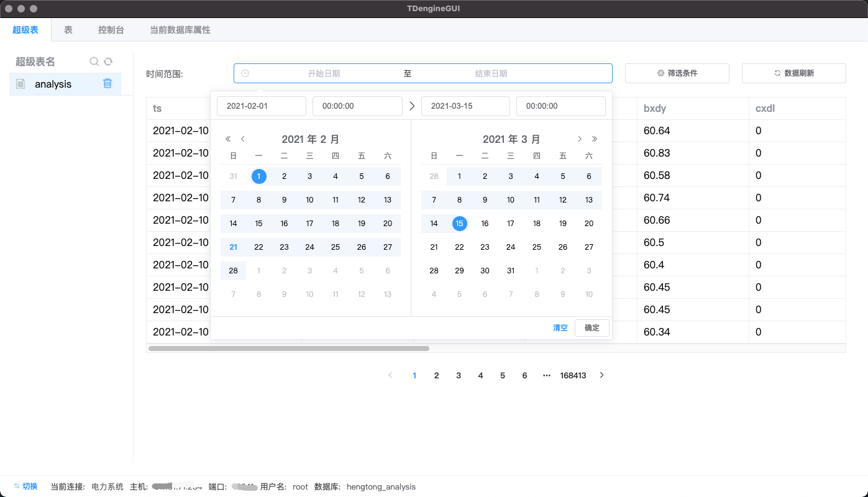The height and width of the screenshot is (497, 868).
Task: Click clock icon in date range field
Action: coord(245,73)
